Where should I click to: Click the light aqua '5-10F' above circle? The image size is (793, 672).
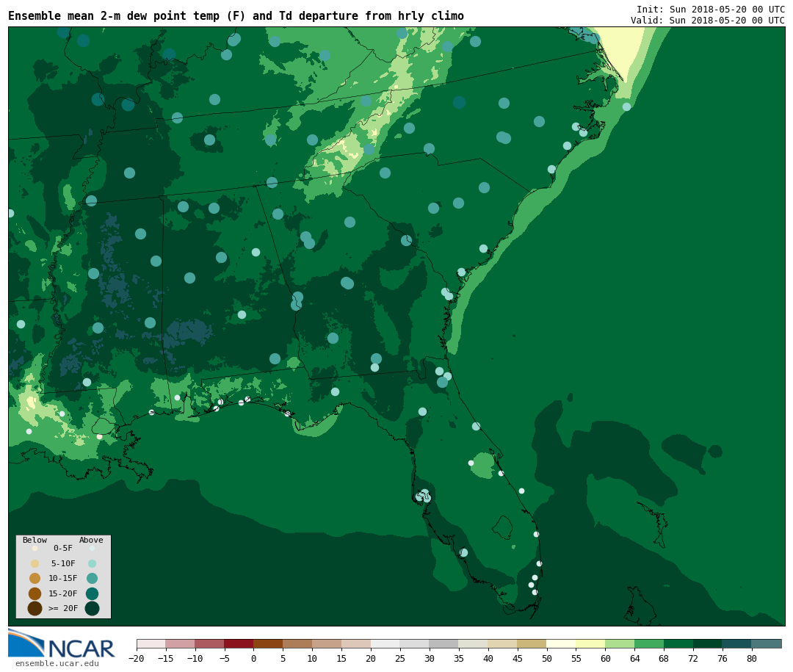[92, 564]
